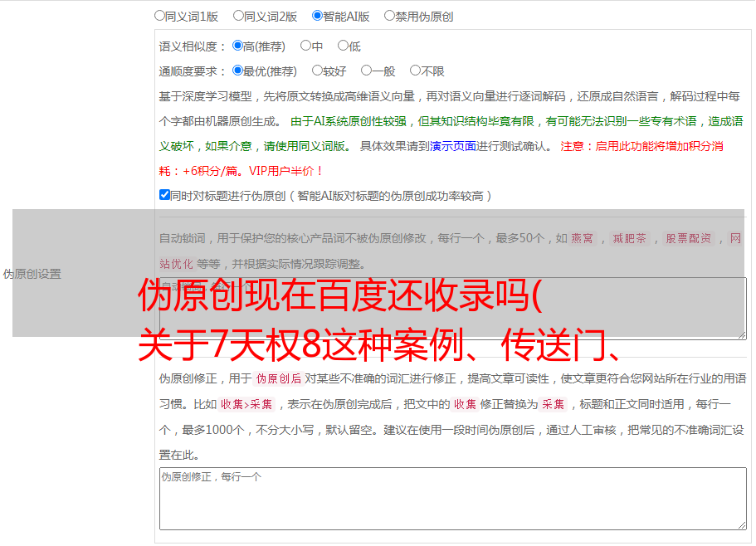Select the 同义词2版 radio option

[238, 16]
